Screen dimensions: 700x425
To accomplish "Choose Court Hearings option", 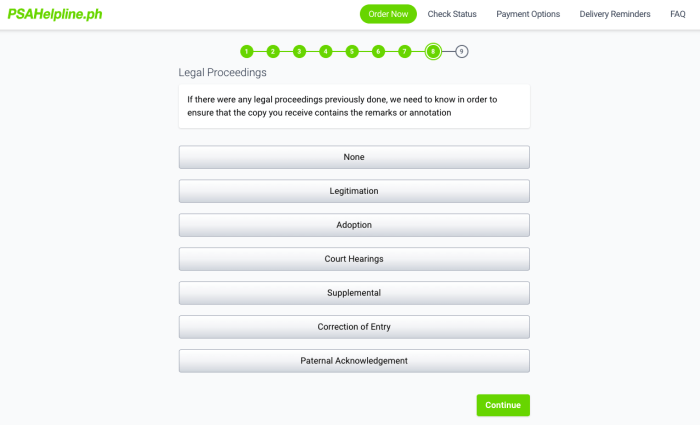I will 354,259.
